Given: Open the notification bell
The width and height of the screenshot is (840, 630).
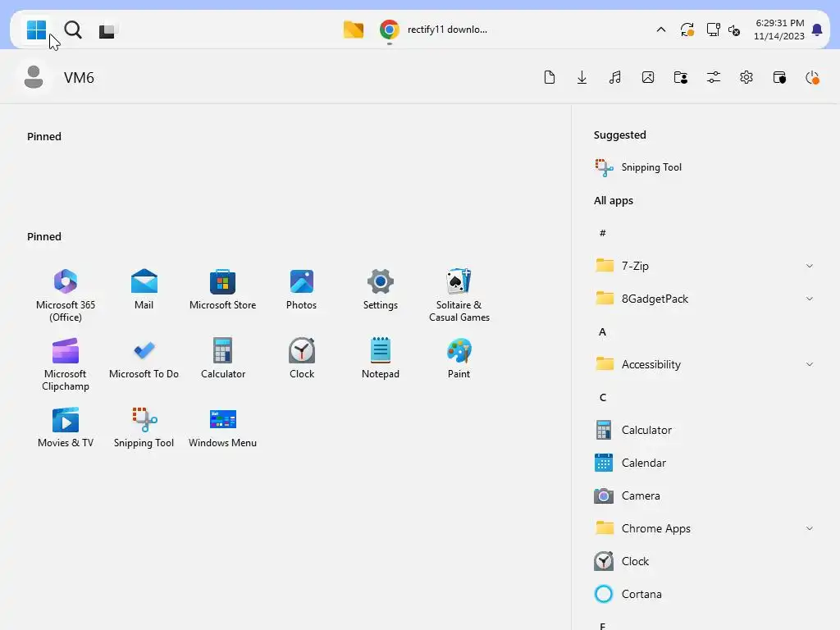Looking at the screenshot, I should (817, 30).
